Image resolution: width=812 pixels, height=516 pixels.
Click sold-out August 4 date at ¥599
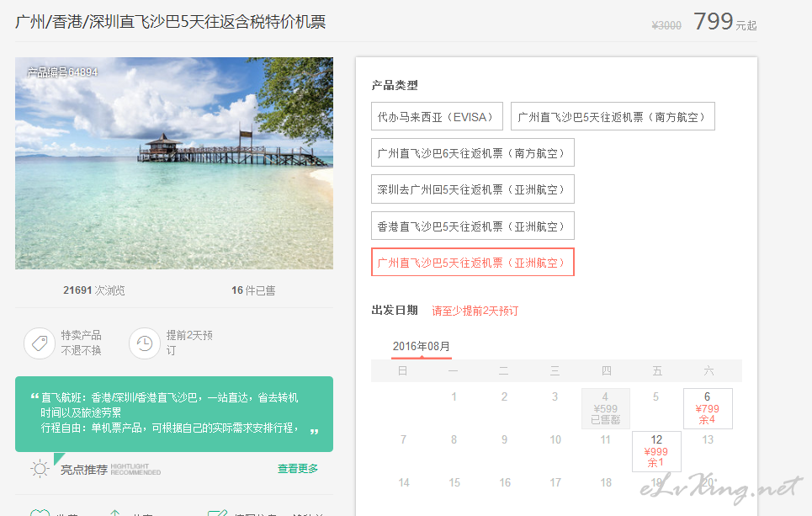pyautogui.click(x=606, y=408)
